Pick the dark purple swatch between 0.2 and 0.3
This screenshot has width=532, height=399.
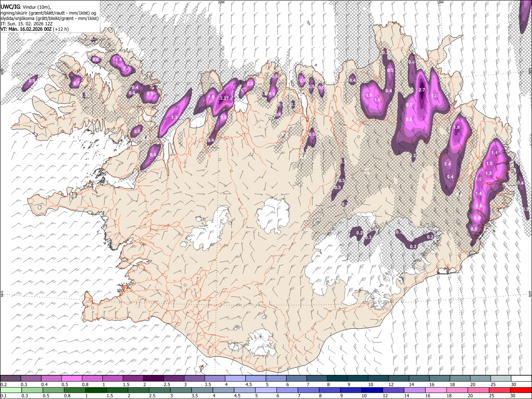coord(10,379)
